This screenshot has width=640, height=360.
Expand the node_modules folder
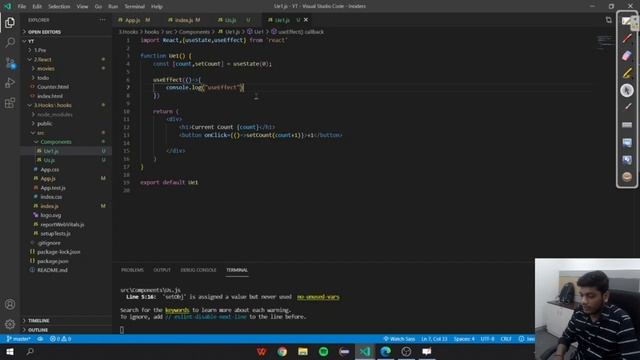pos(66,114)
